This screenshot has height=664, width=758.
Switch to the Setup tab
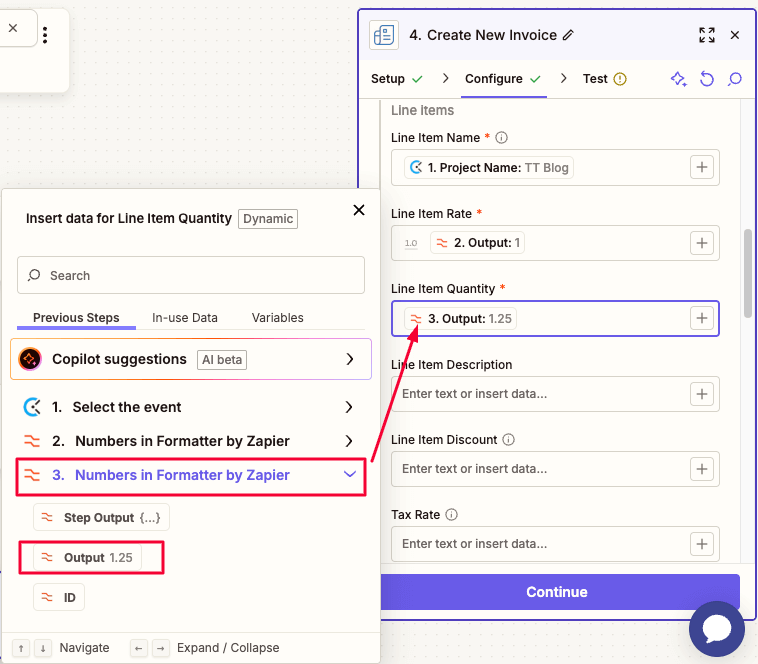397,79
